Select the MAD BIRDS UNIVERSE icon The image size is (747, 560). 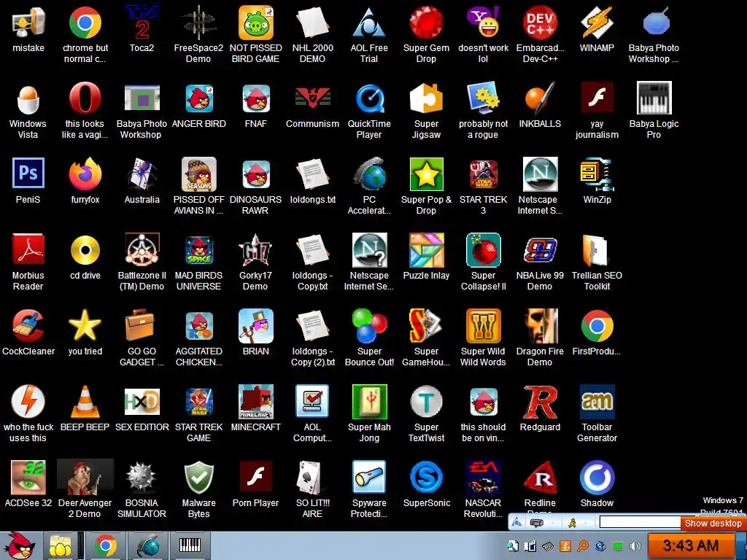click(x=198, y=249)
